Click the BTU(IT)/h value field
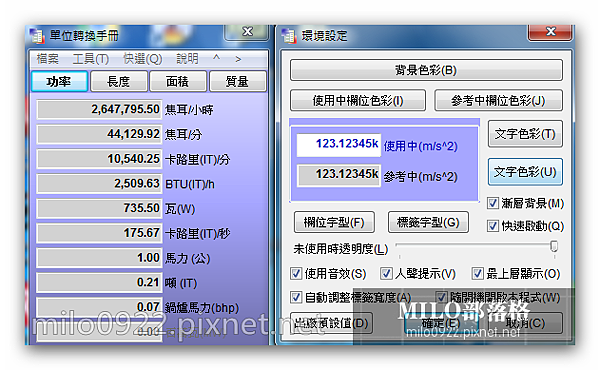 click(x=99, y=184)
